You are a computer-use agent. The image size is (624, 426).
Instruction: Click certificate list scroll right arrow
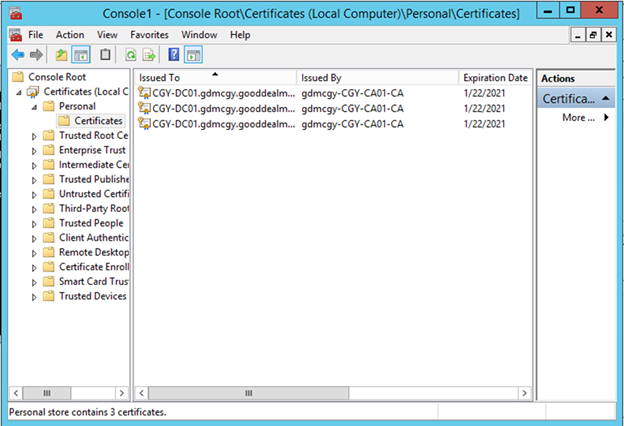(525, 393)
